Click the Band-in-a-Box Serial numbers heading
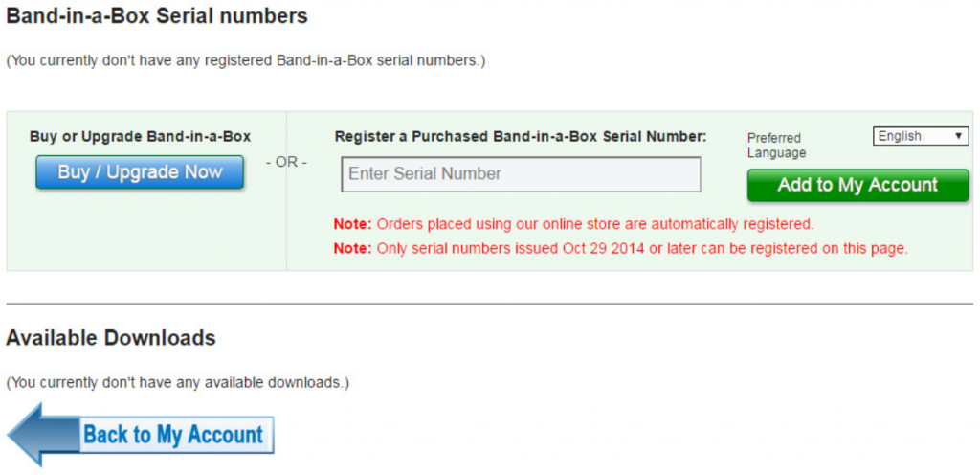 (x=157, y=16)
